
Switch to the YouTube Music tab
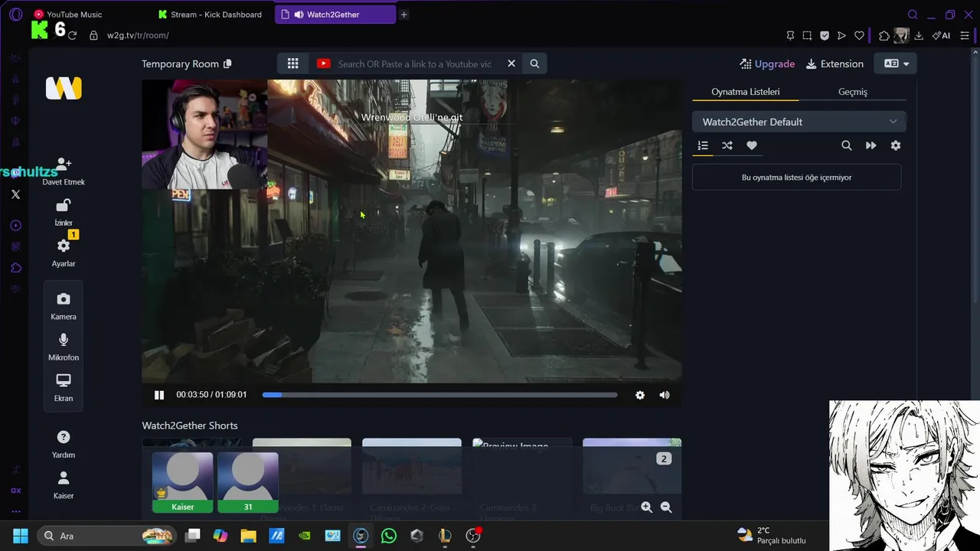74,15
